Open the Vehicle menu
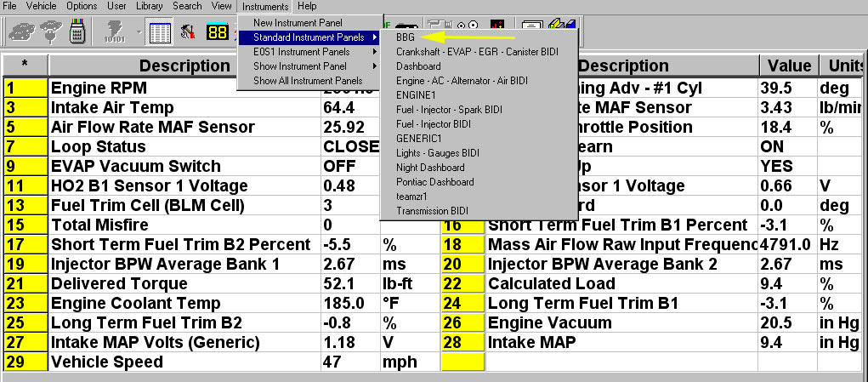 coord(41,6)
